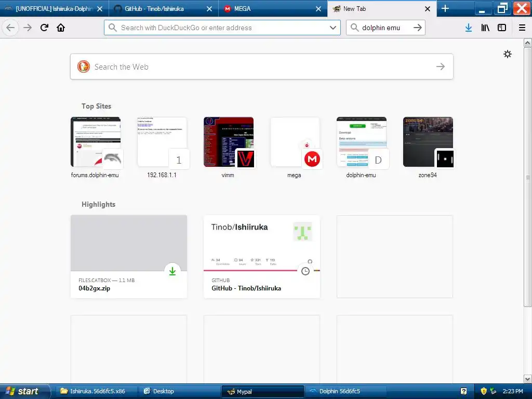Switch to the GitHub - Tinob/Ishiiruka tab
Screen dimensions: 532x399
coord(164,9)
